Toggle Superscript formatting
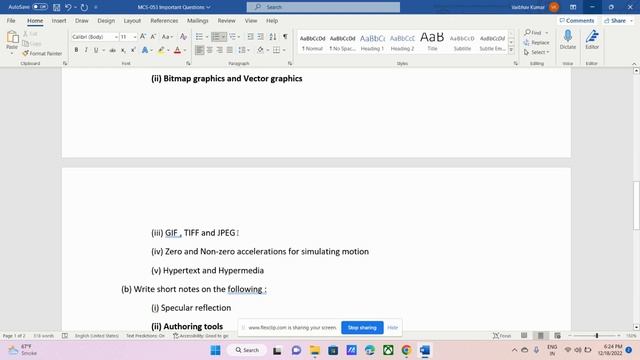This screenshot has width=640, height=360. click(133, 50)
